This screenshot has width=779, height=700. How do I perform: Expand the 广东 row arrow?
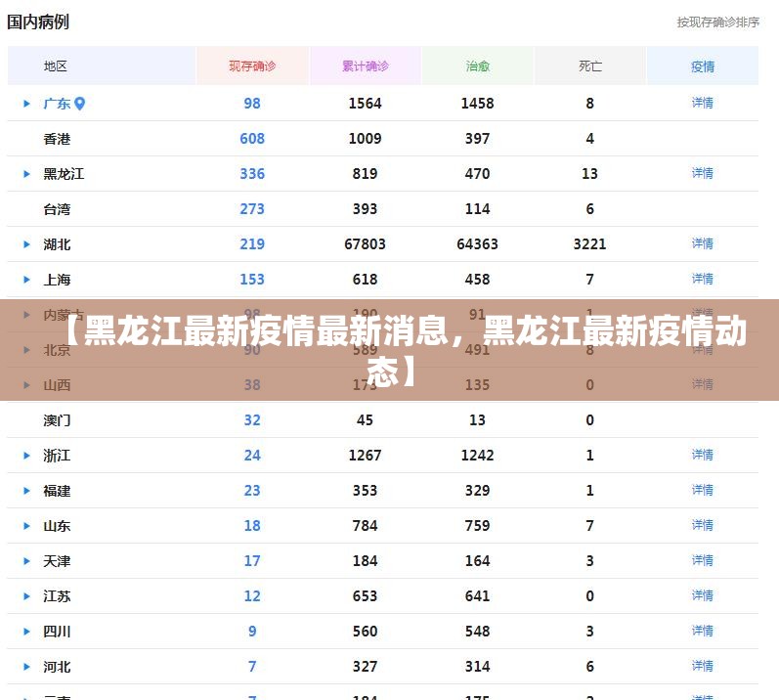26,104
